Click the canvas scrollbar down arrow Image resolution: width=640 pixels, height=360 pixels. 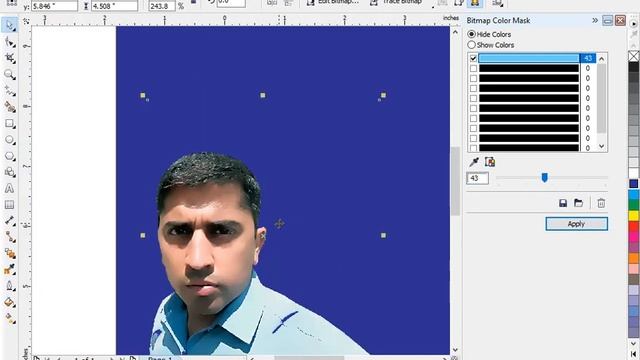[x=455, y=350]
